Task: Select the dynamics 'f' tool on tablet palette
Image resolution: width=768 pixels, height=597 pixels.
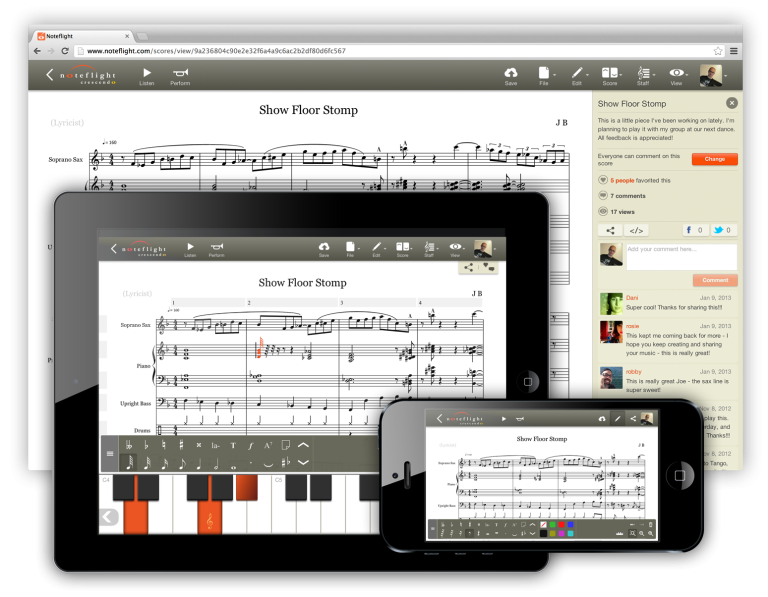Action: click(x=250, y=445)
